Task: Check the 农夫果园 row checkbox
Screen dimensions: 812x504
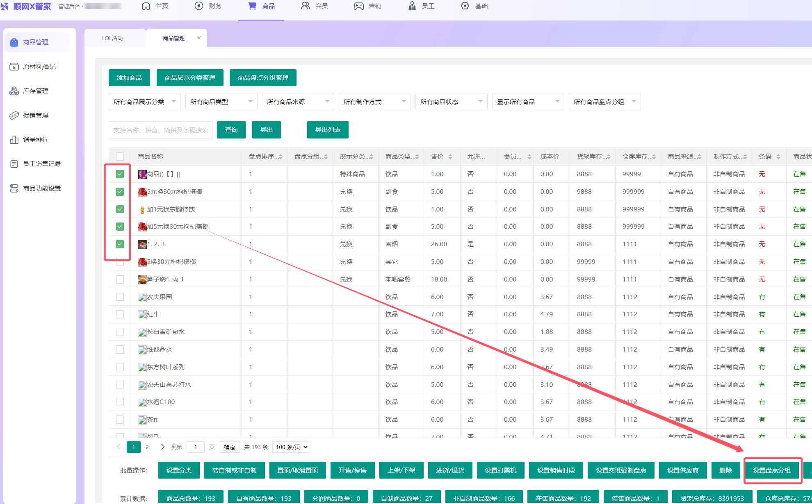Action: tap(120, 297)
